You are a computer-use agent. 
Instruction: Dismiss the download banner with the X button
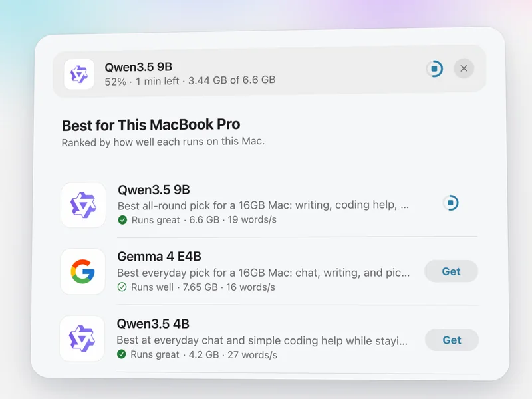coord(464,68)
